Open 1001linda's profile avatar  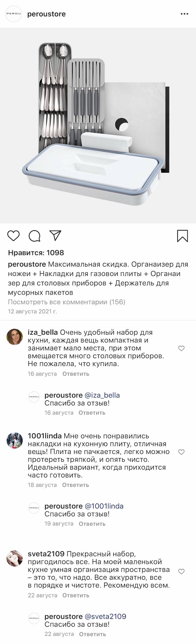click(x=15, y=441)
